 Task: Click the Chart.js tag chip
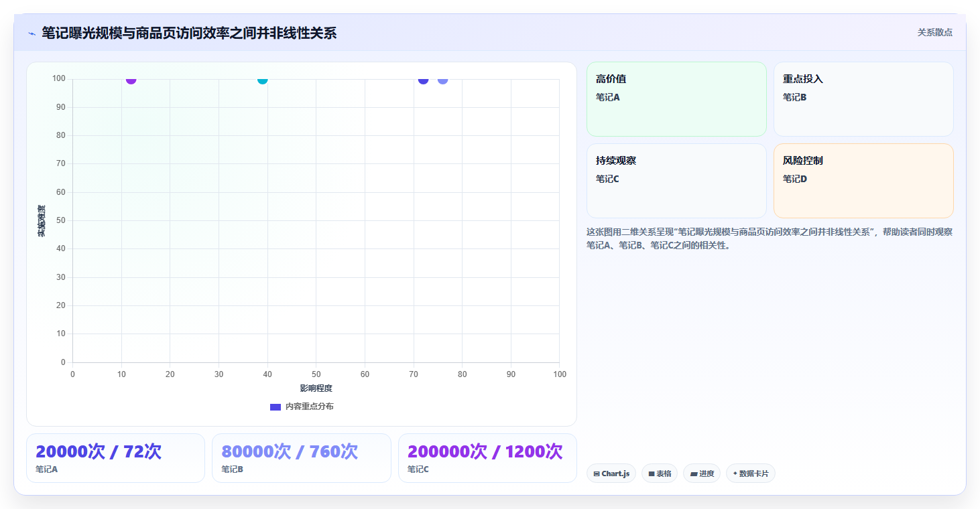pos(611,474)
